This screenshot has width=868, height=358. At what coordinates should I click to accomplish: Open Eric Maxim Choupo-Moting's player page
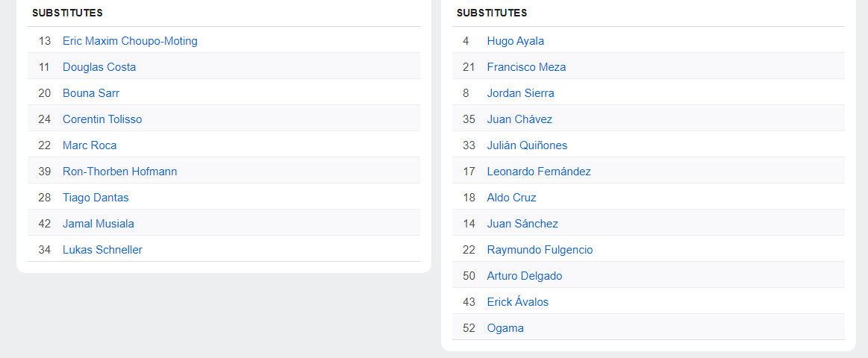click(130, 41)
